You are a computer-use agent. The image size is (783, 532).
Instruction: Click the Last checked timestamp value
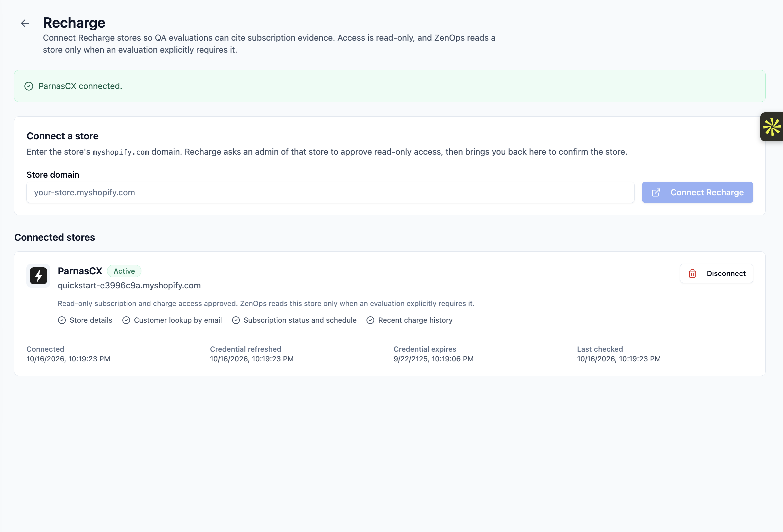[619, 359]
